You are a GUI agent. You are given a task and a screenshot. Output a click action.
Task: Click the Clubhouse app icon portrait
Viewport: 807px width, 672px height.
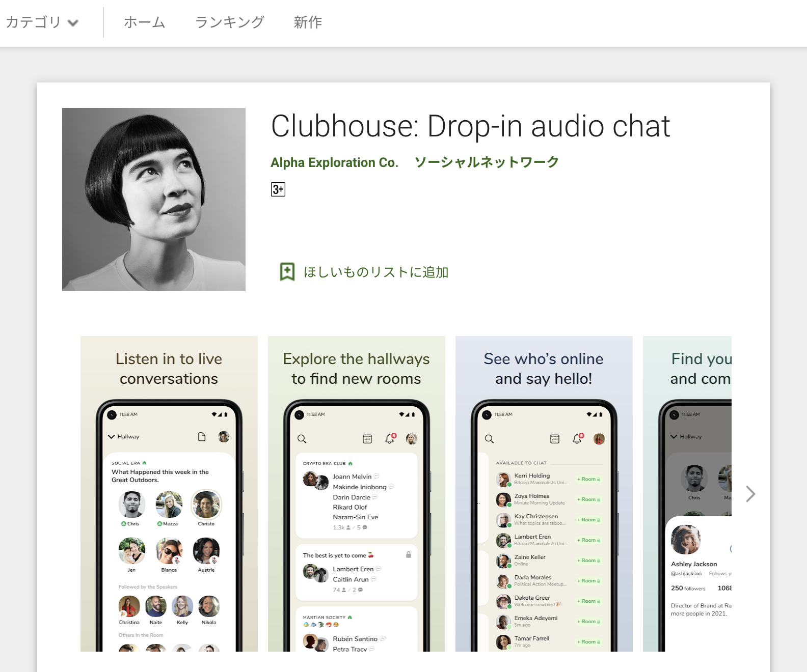(154, 200)
